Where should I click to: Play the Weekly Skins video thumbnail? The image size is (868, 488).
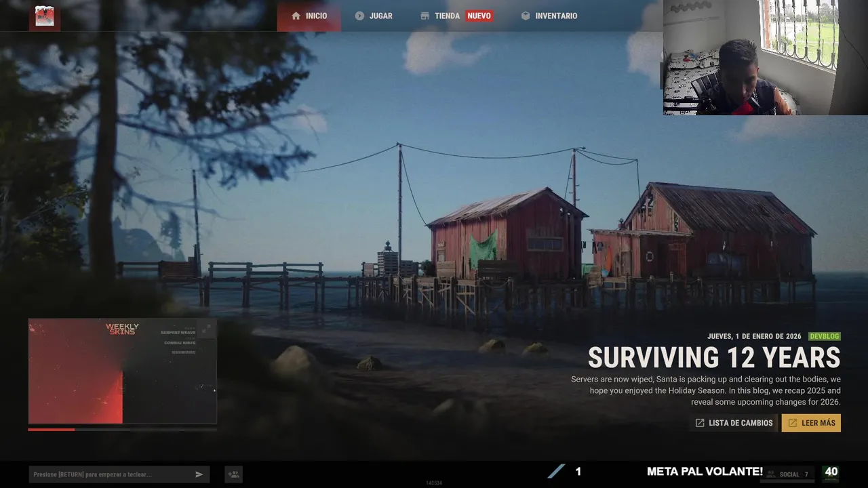pos(122,371)
